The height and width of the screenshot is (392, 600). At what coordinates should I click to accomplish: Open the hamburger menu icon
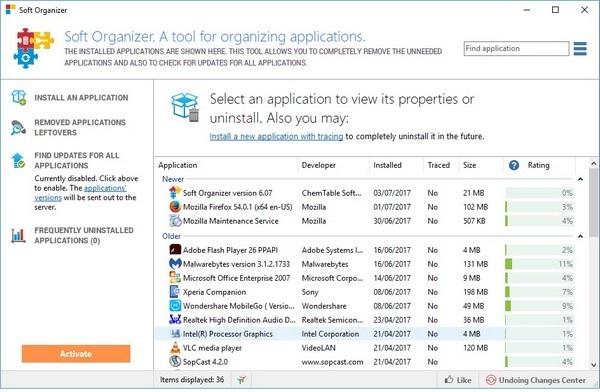coord(580,49)
